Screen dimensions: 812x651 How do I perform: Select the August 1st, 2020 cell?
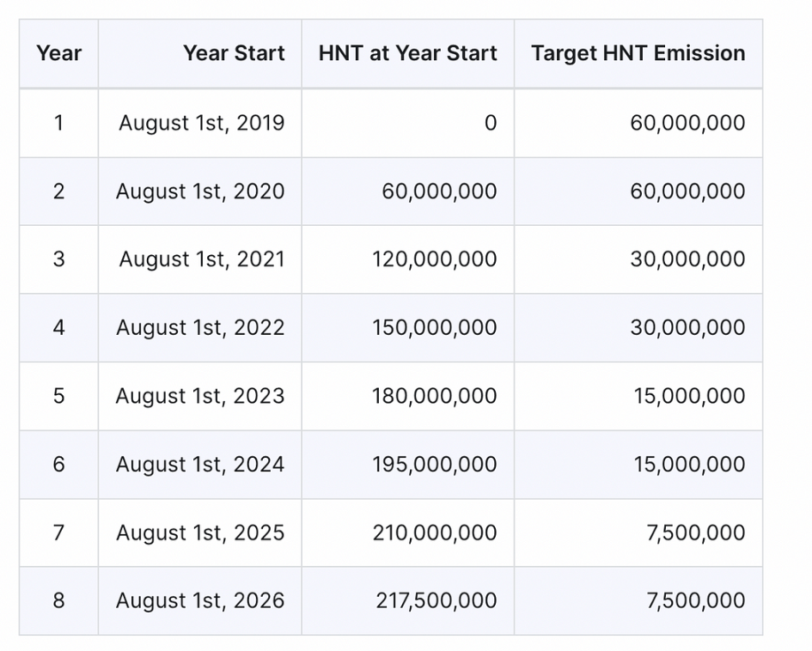(200, 191)
